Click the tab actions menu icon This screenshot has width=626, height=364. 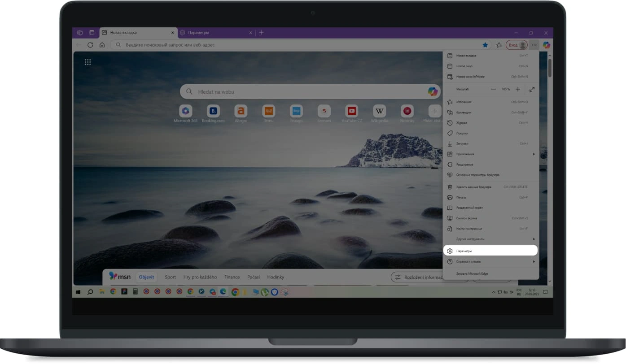click(92, 33)
